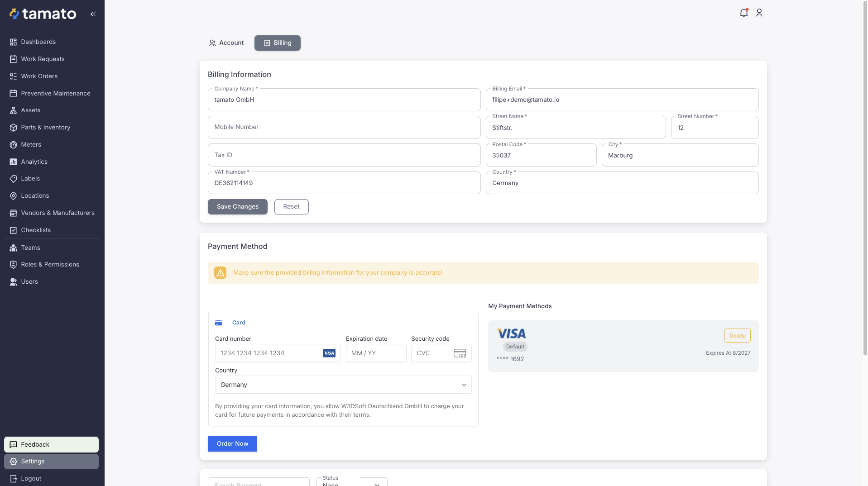
Task: Switch to the Account tab
Action: pos(226,43)
